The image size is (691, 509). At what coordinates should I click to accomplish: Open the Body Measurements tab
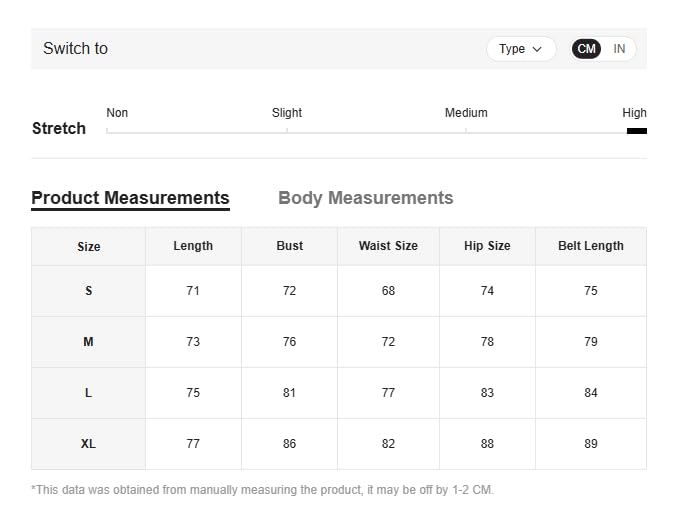pos(365,198)
